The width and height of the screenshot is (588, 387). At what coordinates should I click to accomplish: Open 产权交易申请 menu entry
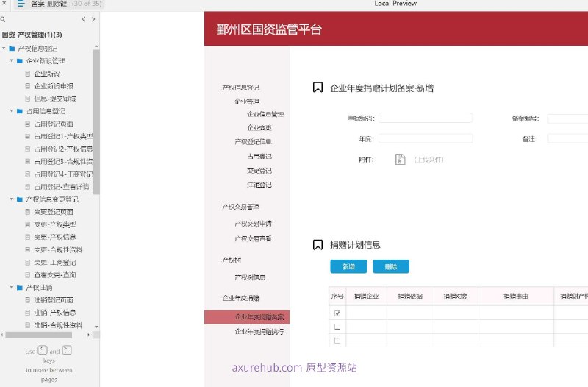point(253,224)
